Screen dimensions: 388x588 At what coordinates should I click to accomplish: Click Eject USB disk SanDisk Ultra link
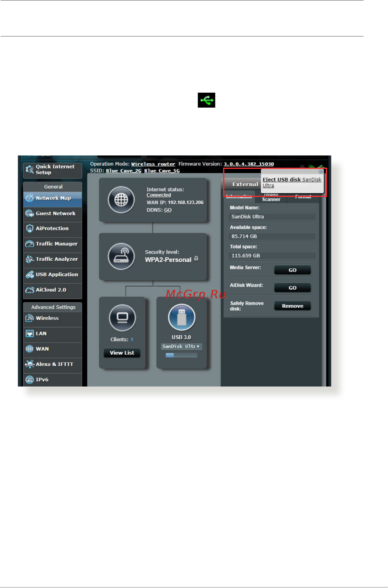point(292,183)
